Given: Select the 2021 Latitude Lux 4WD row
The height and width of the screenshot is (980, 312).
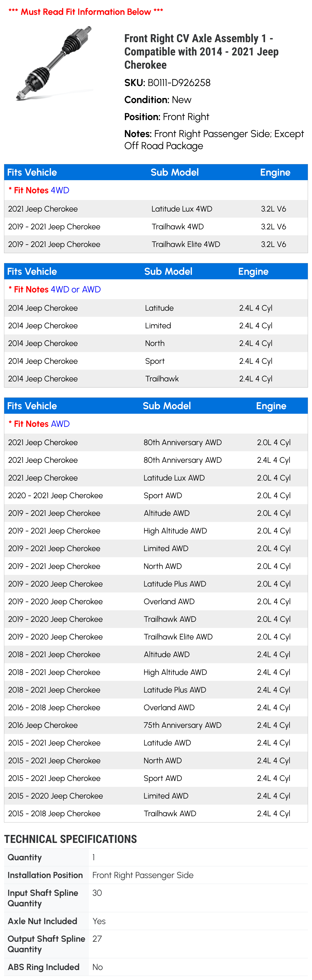Looking at the screenshot, I should click(x=156, y=209).
